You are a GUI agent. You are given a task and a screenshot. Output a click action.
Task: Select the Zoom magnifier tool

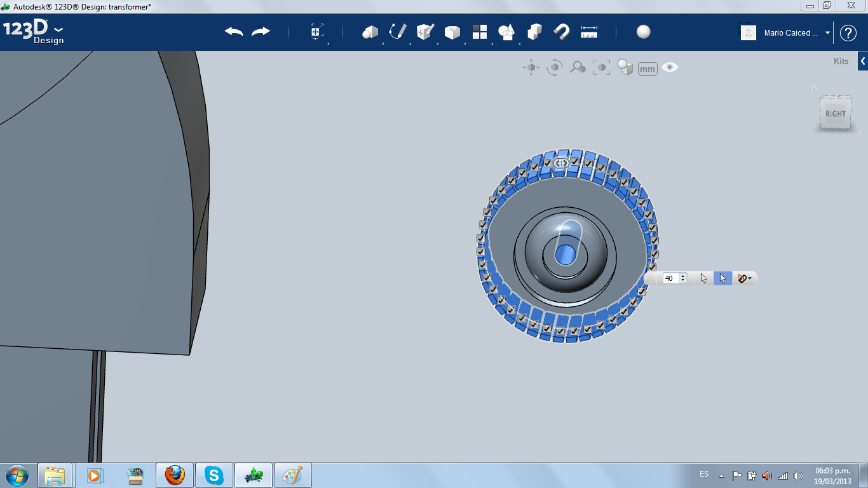(x=578, y=67)
